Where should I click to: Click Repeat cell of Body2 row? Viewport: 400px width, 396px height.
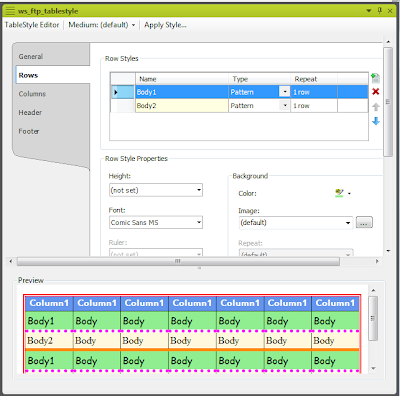click(314, 106)
